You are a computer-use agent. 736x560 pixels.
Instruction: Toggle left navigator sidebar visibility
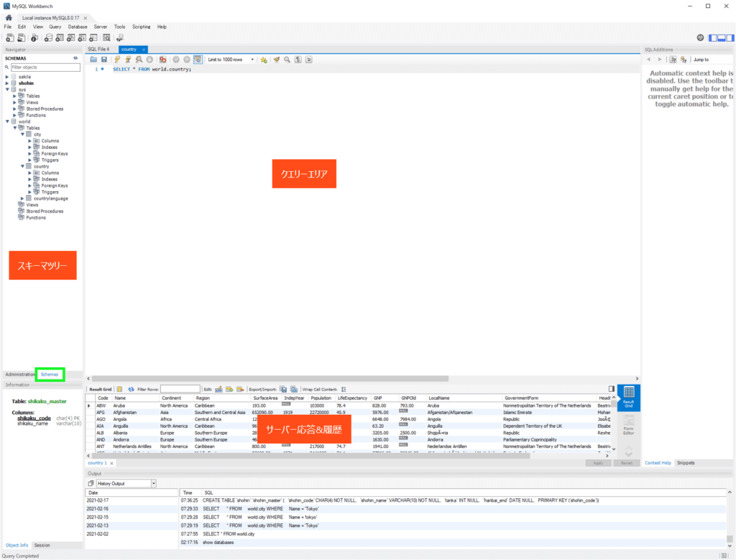[713, 37]
